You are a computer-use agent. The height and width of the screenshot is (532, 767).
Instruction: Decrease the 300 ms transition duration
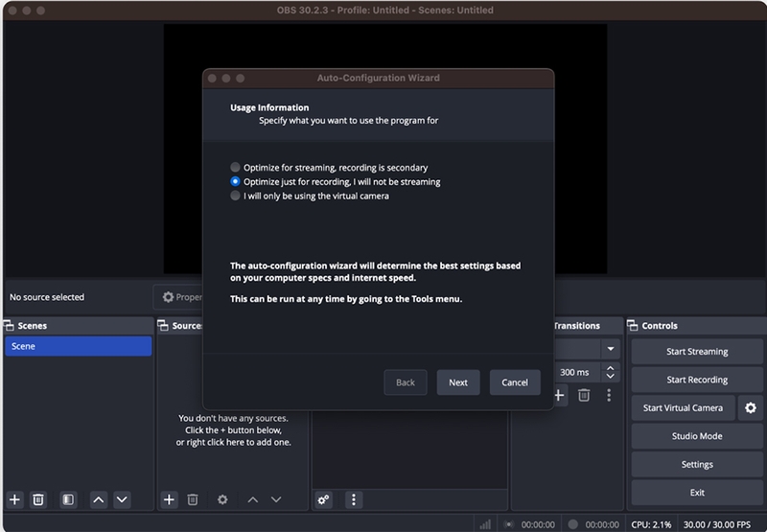(611, 377)
